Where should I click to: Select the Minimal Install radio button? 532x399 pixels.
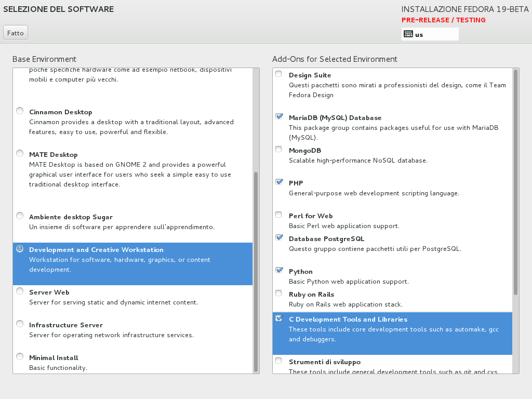pos(20,356)
